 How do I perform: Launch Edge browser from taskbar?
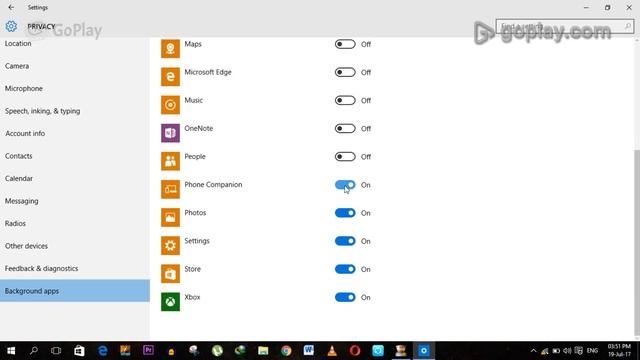(x=102, y=351)
